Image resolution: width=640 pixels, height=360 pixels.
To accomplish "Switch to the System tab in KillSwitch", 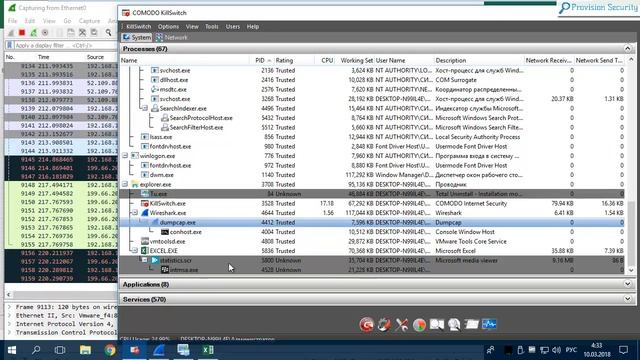I will (x=137, y=38).
